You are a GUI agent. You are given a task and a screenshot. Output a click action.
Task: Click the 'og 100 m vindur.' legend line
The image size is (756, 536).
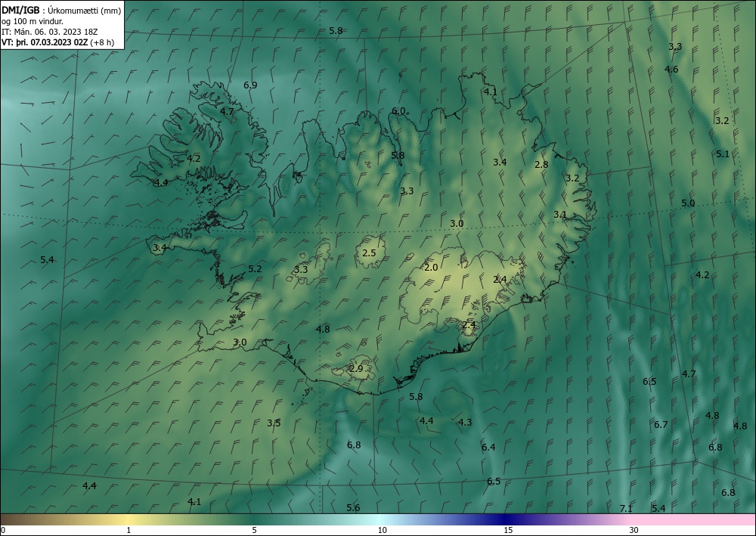(33, 20)
